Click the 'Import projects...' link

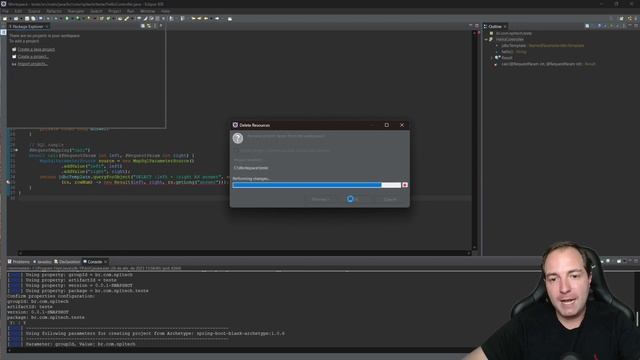click(32, 64)
